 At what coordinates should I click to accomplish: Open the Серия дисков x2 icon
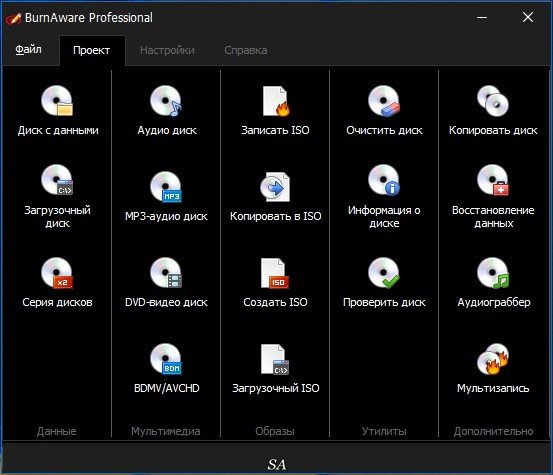tap(57, 273)
